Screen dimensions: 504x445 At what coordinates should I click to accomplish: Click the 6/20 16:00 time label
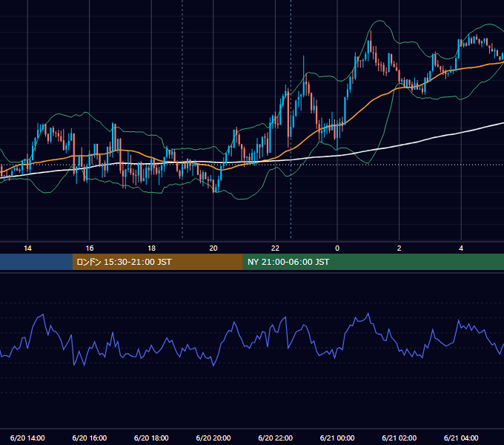tap(90, 438)
